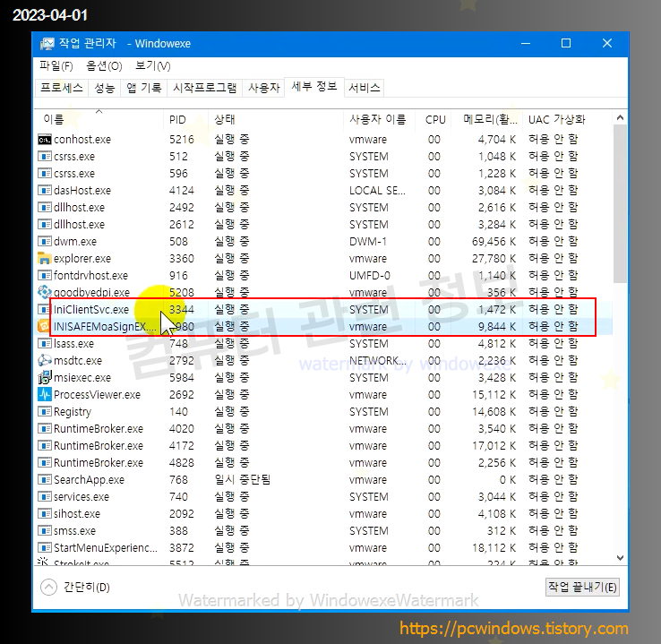This screenshot has width=661, height=644.
Task: Switch to the 사용자 tab
Action: pyautogui.click(x=264, y=88)
